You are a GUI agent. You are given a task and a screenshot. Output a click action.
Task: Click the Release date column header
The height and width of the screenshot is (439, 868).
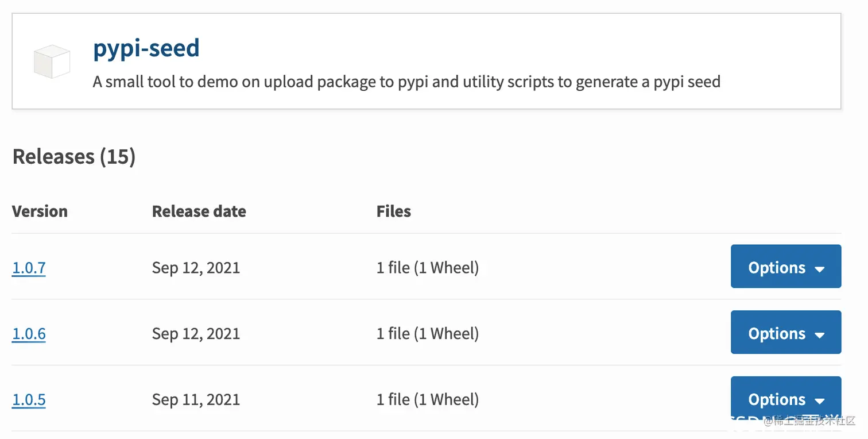199,211
